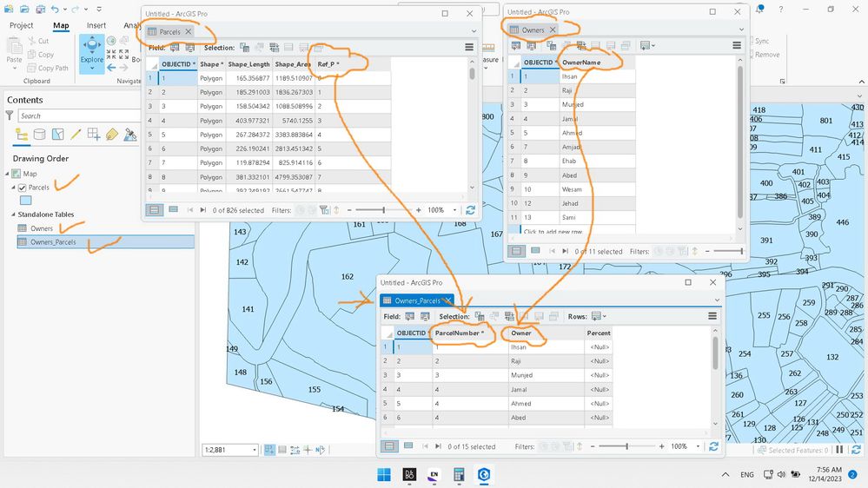Collapse the Standalone Tables group
The height and width of the screenshot is (488, 868).
13,214
